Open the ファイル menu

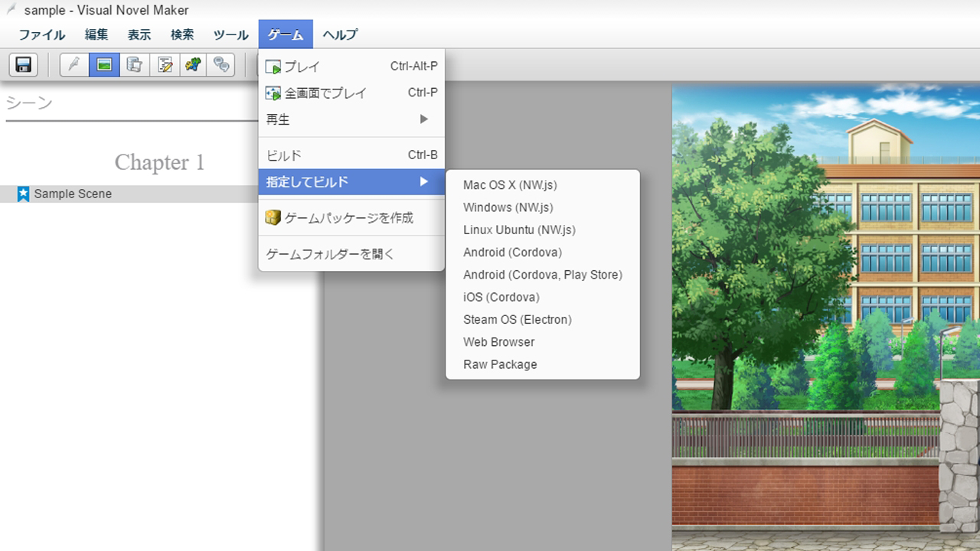pyautogui.click(x=42, y=34)
